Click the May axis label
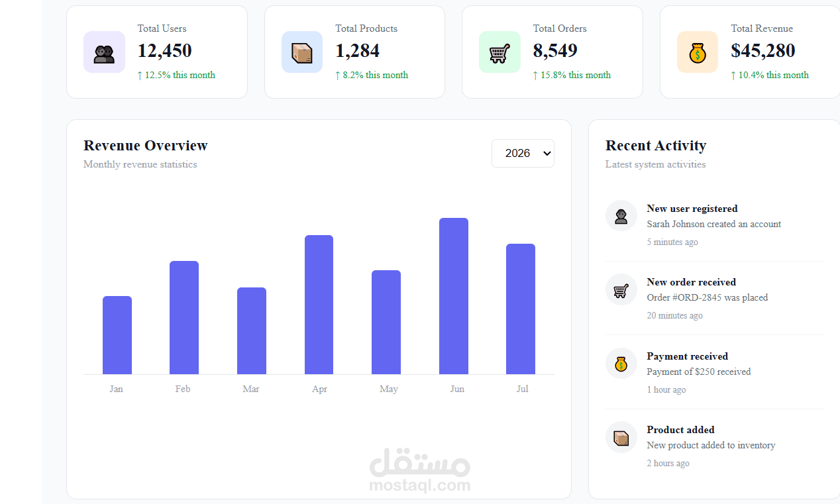 click(389, 389)
